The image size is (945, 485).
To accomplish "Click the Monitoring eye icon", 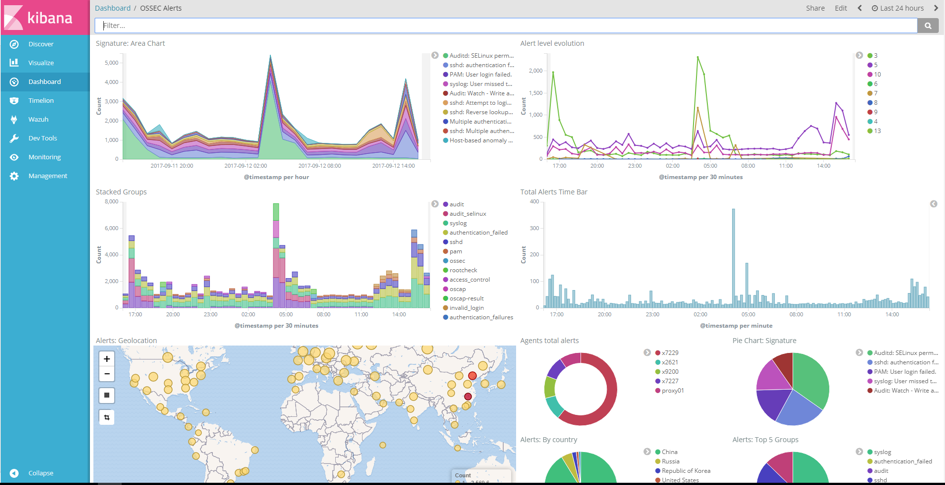I will point(14,157).
